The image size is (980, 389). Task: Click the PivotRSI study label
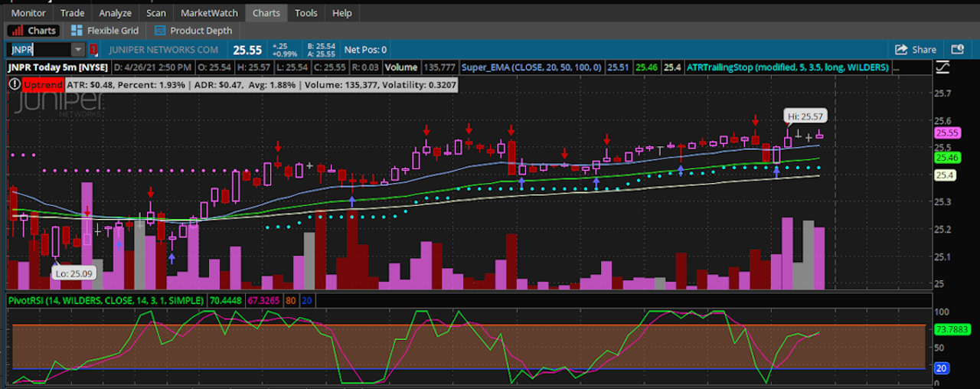(x=106, y=301)
